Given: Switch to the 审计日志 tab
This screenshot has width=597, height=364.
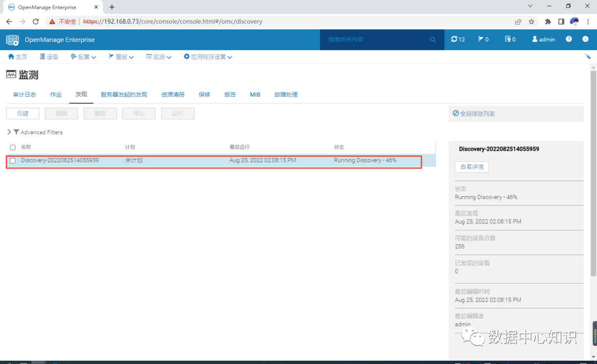Looking at the screenshot, I should click(x=24, y=94).
